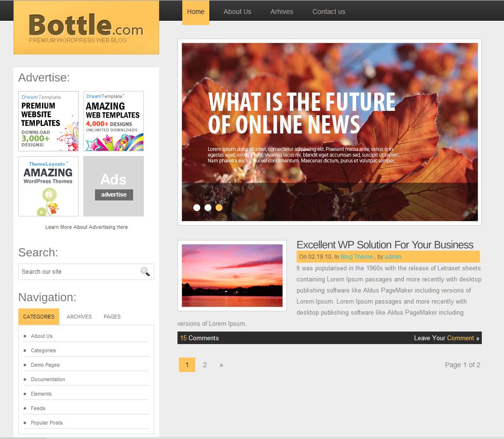Click the Leave Your Comment link
This screenshot has height=439, width=504.
(447, 338)
